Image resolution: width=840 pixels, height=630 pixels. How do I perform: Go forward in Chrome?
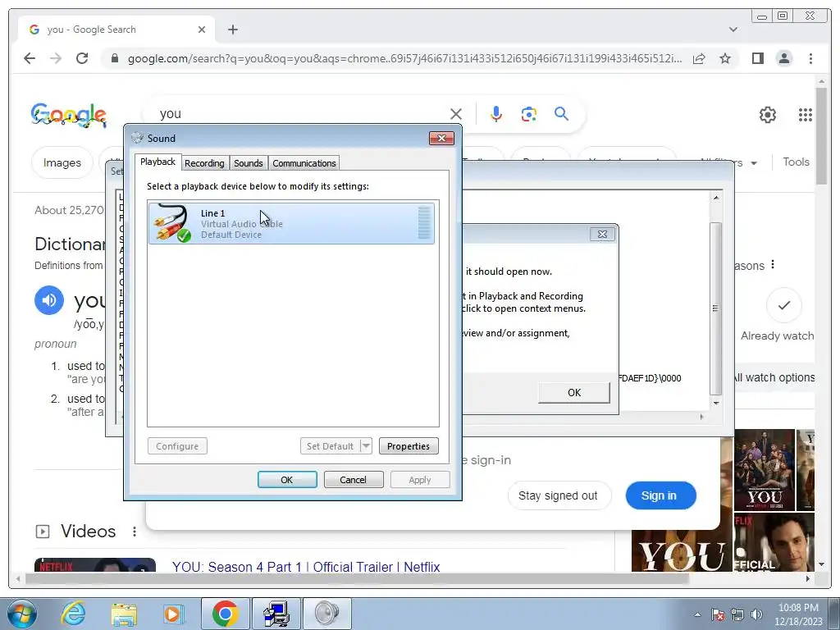pos(56,58)
